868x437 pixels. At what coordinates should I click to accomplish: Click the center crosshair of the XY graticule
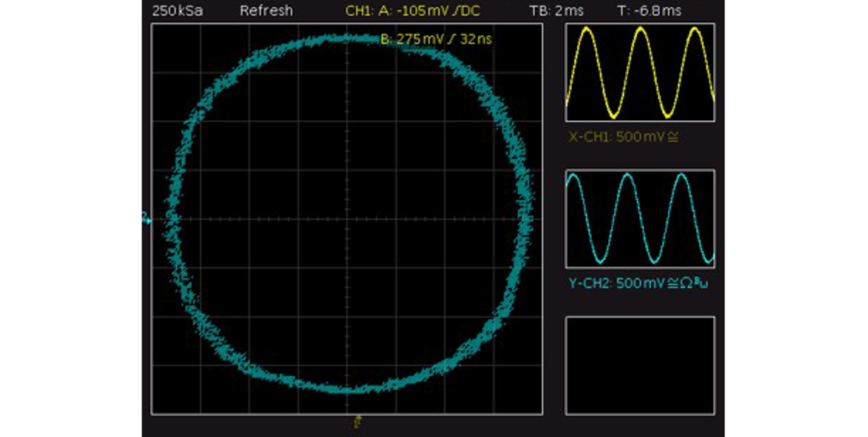[347, 219]
